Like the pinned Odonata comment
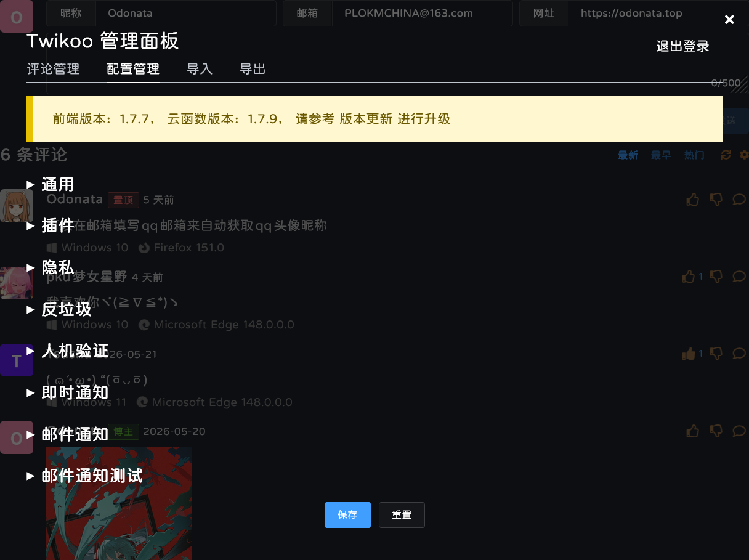This screenshot has height=560, width=749. coord(692,200)
